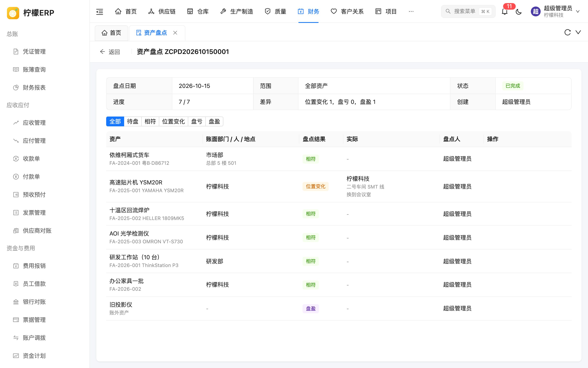Open 费用报销 in the sidebar
Screen dimensions: 588x368
click(x=45, y=266)
